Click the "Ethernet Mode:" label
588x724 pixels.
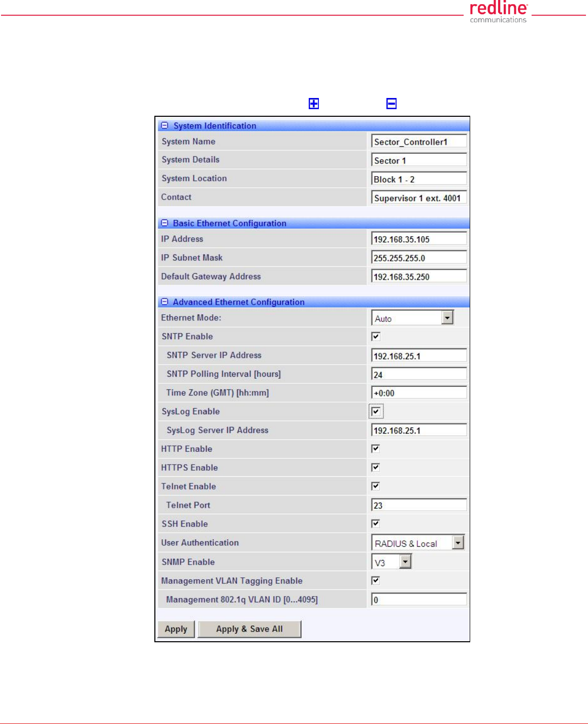pos(191,318)
